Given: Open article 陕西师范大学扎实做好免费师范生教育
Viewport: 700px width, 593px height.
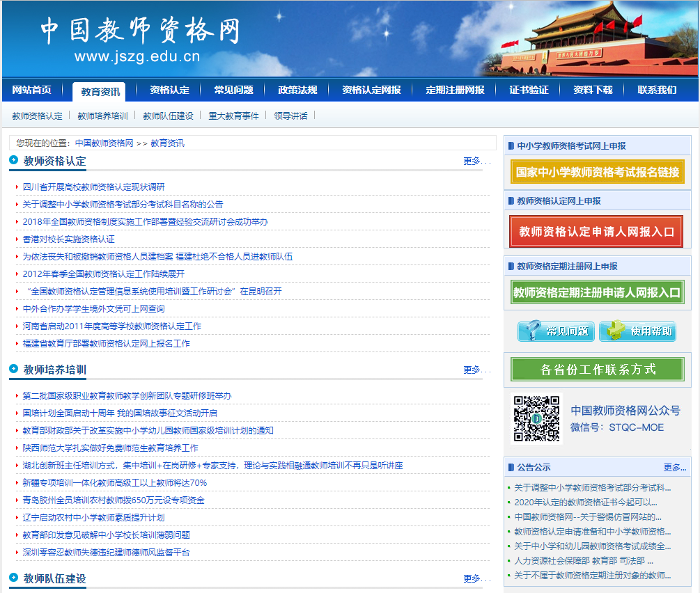Looking at the screenshot, I should pos(110,448).
